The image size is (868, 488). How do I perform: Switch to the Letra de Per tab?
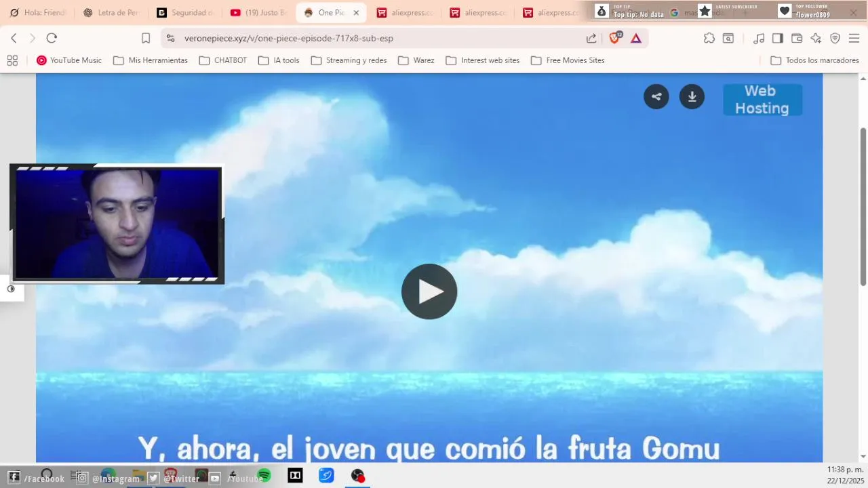pyautogui.click(x=111, y=12)
